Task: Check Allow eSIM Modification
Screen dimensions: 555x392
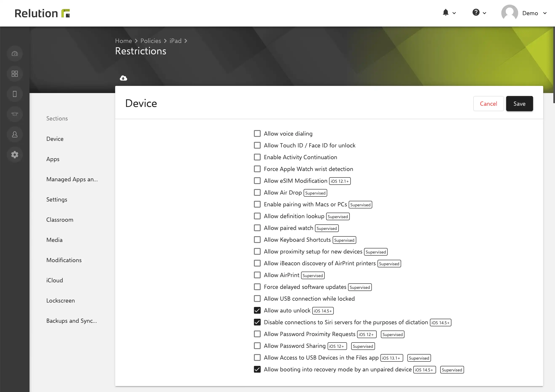Action: pos(257,181)
